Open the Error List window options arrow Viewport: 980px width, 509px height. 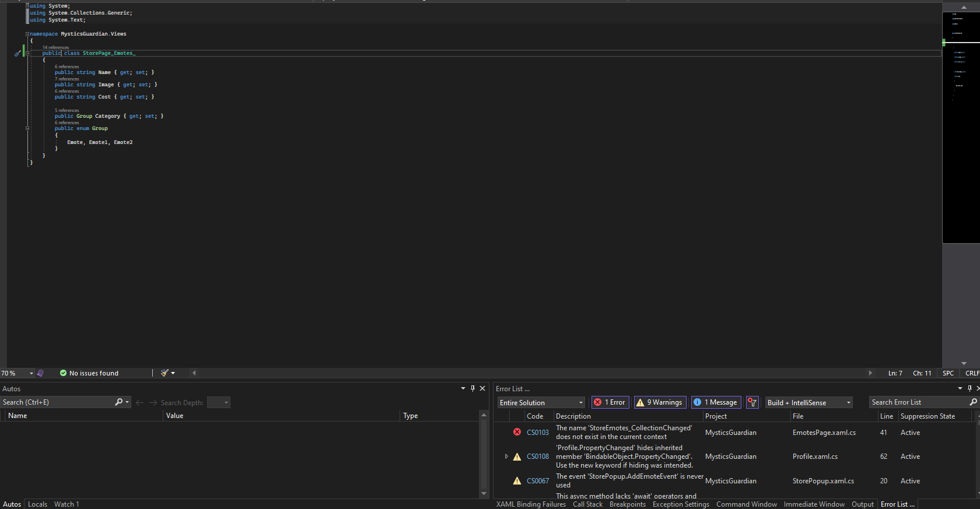(x=960, y=388)
